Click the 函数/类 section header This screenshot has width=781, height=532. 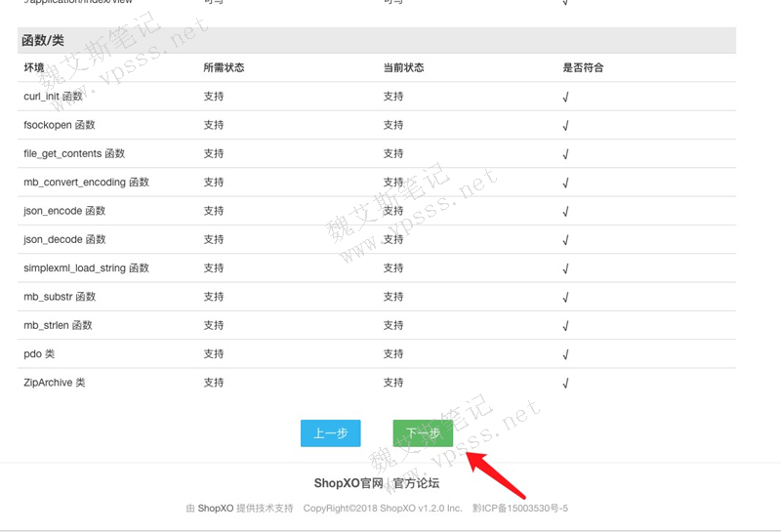(43, 41)
